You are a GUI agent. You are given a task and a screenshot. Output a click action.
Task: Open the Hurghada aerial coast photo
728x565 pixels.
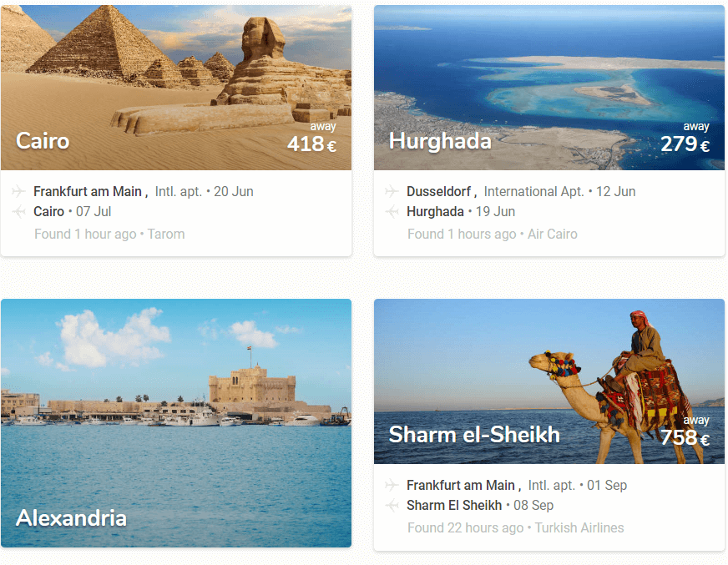pos(549,88)
